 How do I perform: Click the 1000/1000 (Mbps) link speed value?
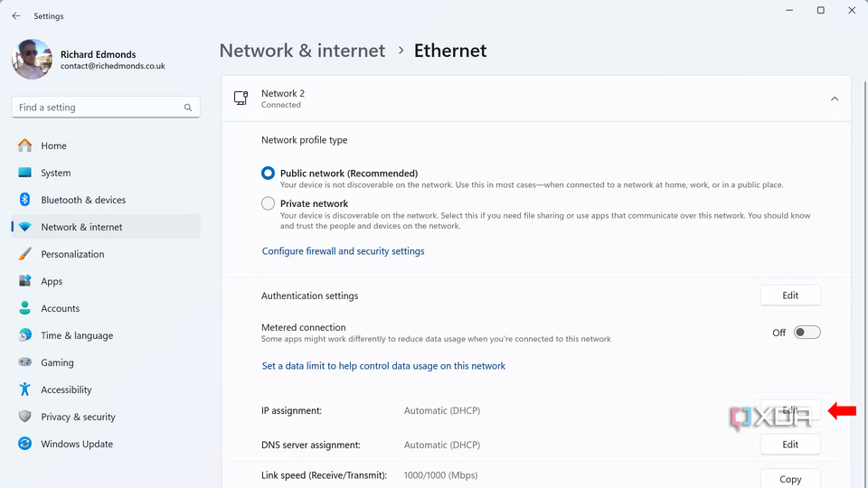[440, 475]
